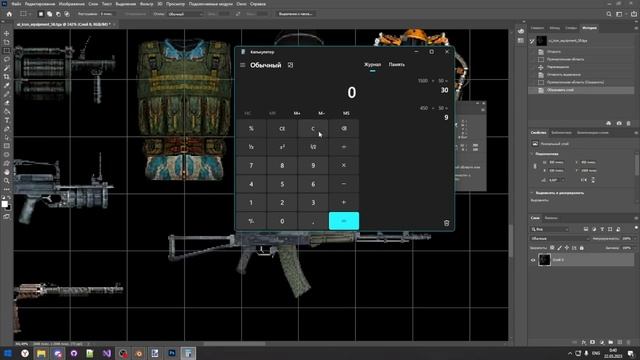Toggle lock transparent pixels icon
This screenshot has height=360, width=640.
tap(552, 248)
